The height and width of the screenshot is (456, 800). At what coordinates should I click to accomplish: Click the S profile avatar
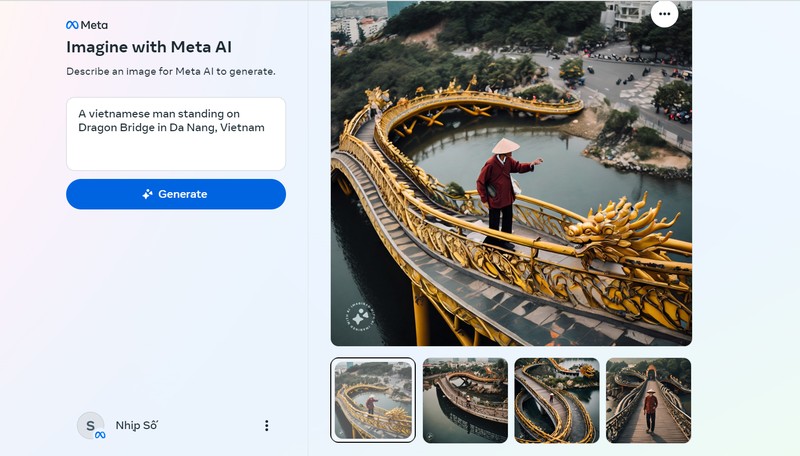coord(90,426)
